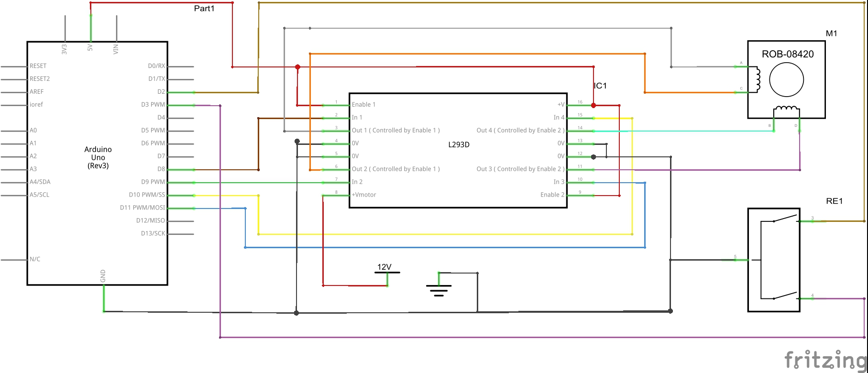Select the RE1 component label
Image resolution: width=868 pixels, height=373 pixels.
[835, 201]
